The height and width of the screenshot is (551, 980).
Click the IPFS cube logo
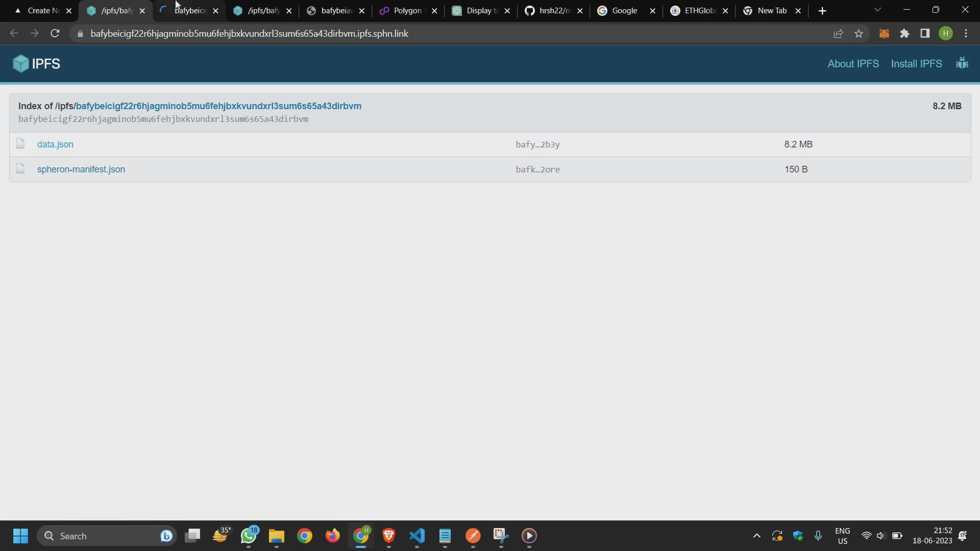(x=20, y=64)
